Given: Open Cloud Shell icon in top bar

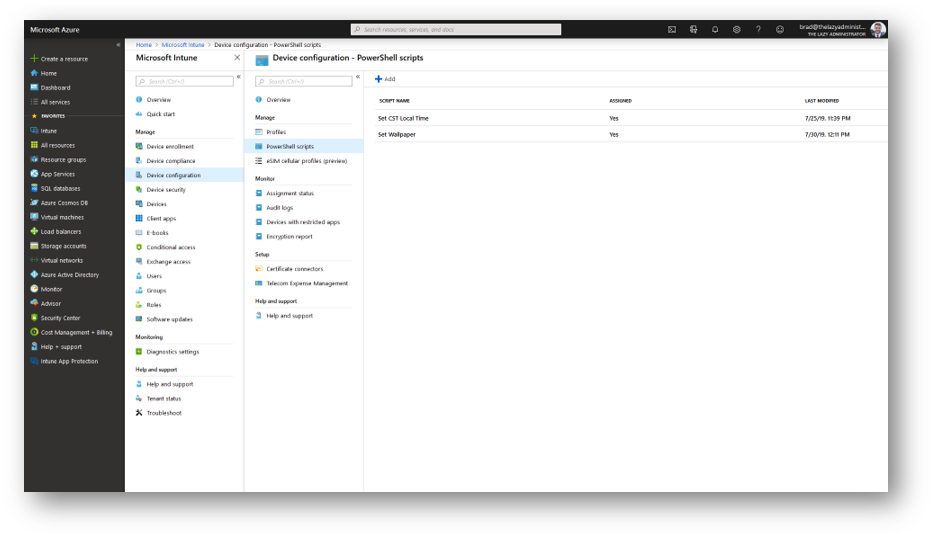Looking at the screenshot, I should 672,29.
